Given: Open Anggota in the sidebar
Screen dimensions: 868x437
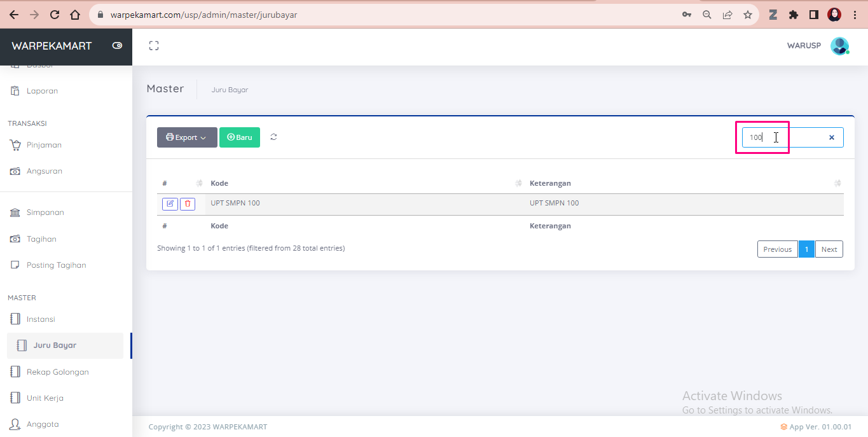Looking at the screenshot, I should (43, 424).
